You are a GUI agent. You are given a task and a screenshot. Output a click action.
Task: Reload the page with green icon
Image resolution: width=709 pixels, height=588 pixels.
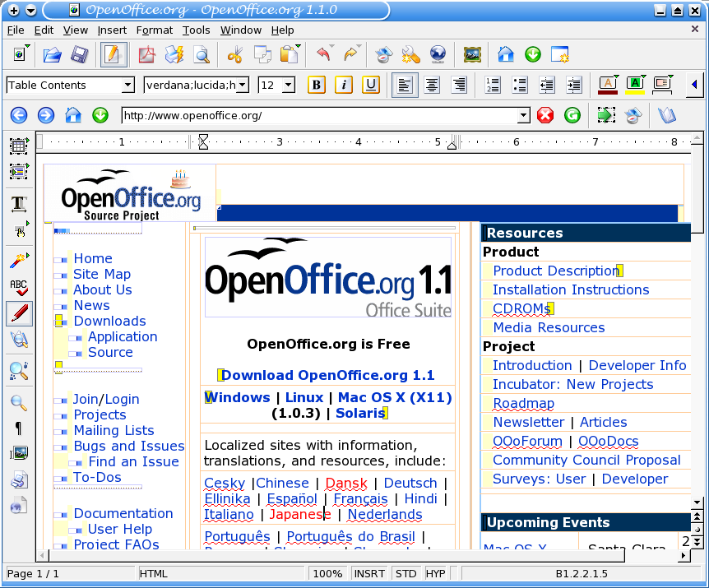(x=572, y=116)
